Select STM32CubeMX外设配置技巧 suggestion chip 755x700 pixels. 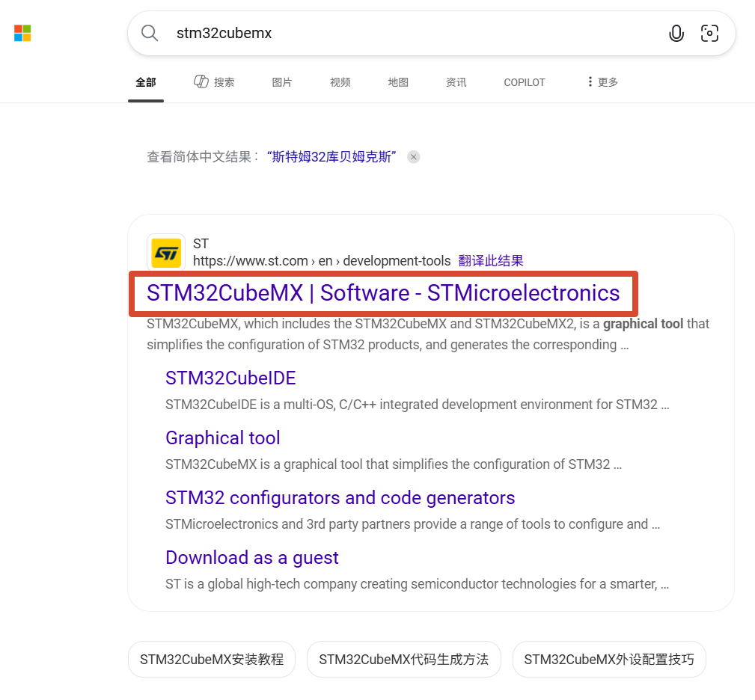coord(609,659)
